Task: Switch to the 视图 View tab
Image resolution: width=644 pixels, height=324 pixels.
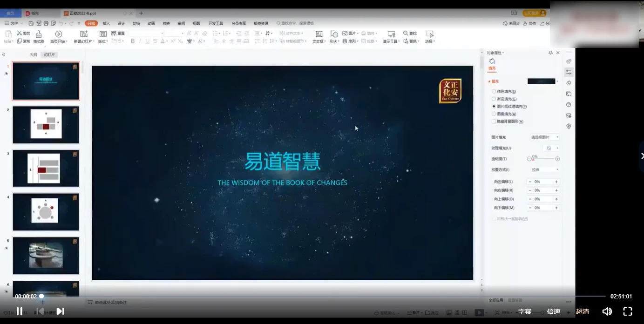Action: click(196, 23)
